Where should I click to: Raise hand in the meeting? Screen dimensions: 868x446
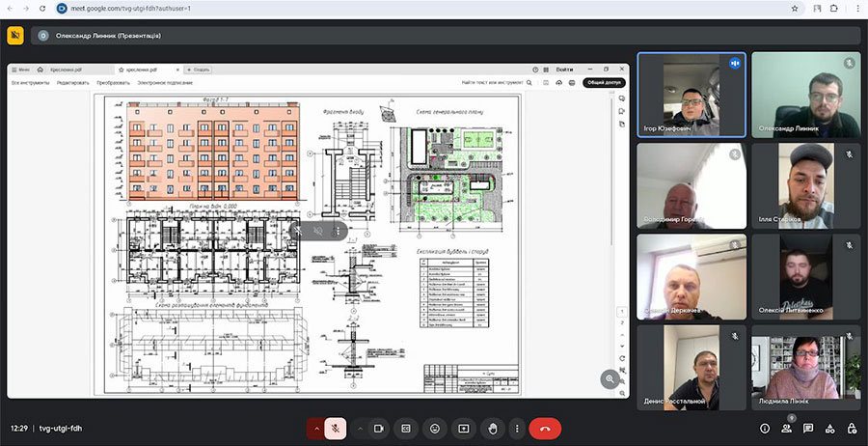(x=492, y=428)
